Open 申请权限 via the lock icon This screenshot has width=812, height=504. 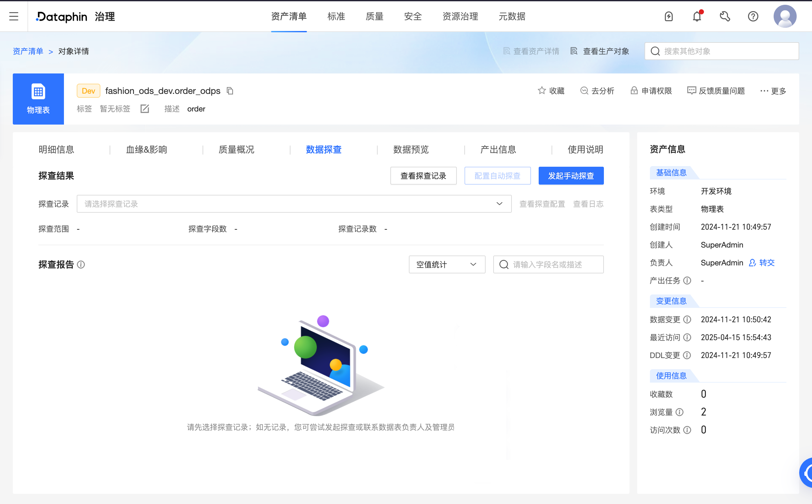634,91
